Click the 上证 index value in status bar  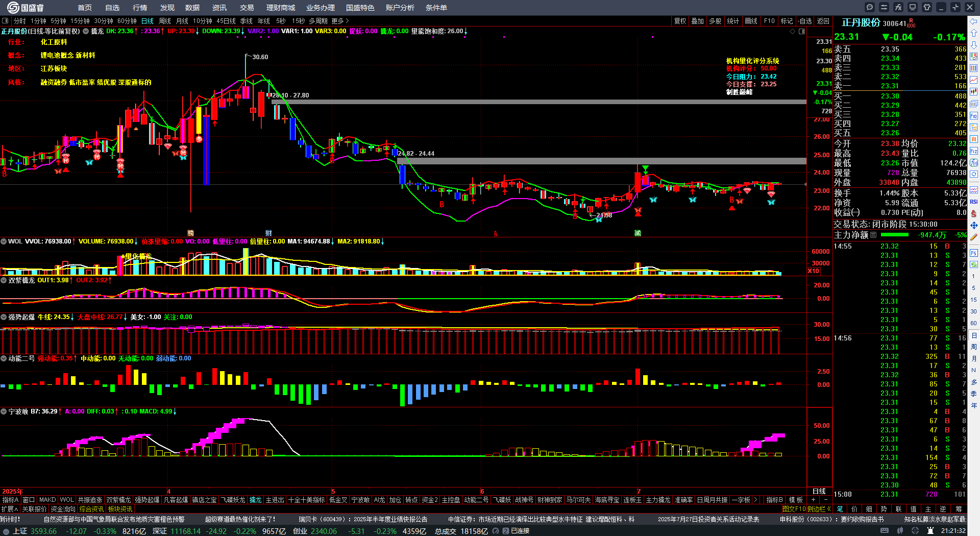(x=43, y=531)
